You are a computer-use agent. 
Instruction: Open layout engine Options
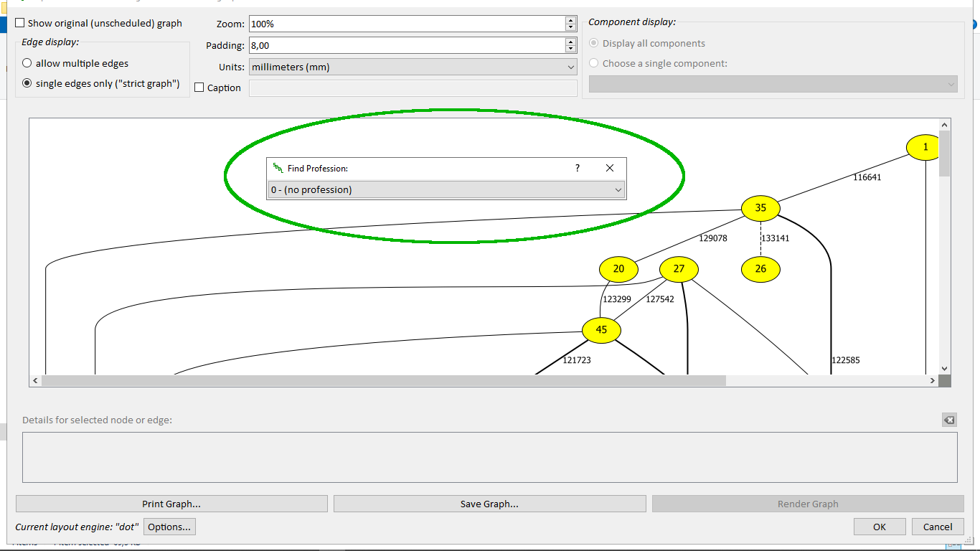[169, 526]
